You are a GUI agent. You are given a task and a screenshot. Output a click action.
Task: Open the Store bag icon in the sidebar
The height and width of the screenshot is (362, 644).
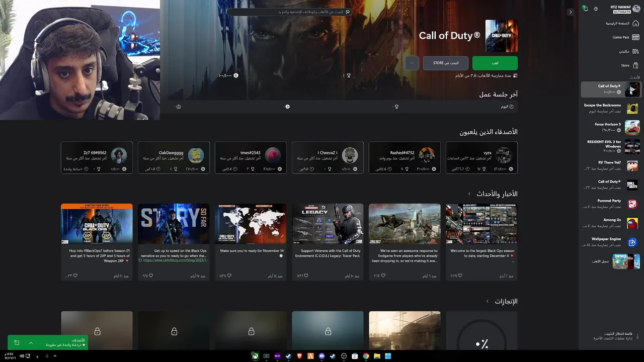tap(635, 65)
